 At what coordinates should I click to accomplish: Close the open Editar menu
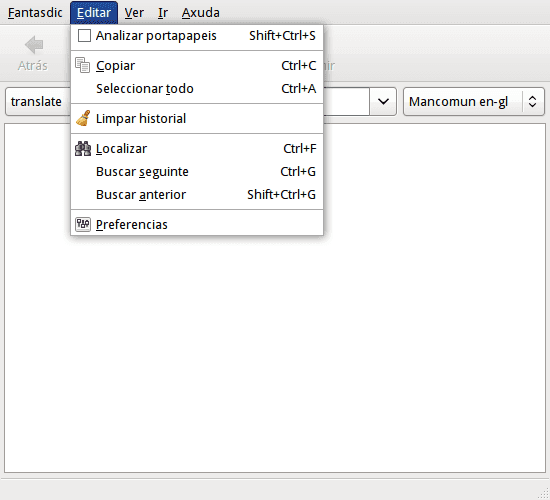94,13
